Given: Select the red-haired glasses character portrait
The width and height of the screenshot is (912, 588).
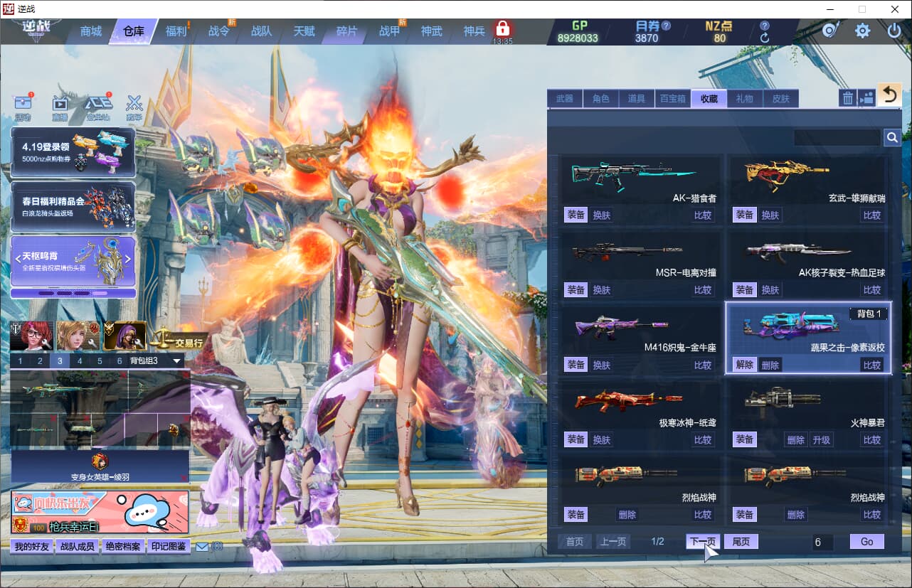Looking at the screenshot, I should click(x=32, y=336).
